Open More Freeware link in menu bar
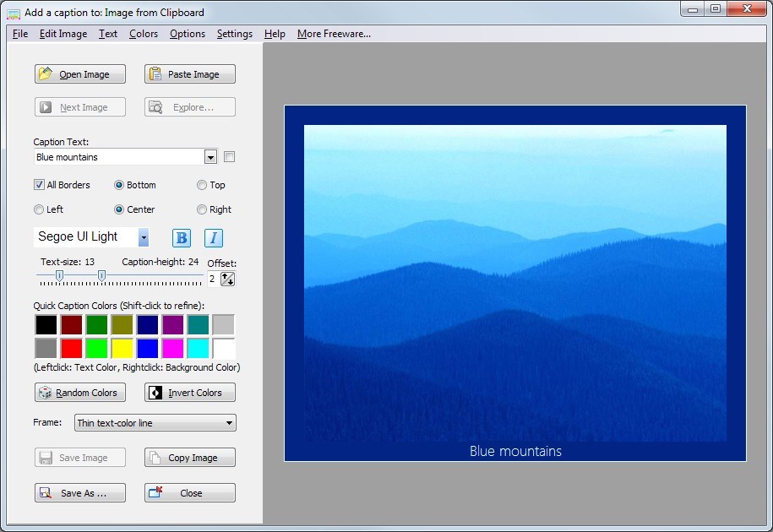 334,34
